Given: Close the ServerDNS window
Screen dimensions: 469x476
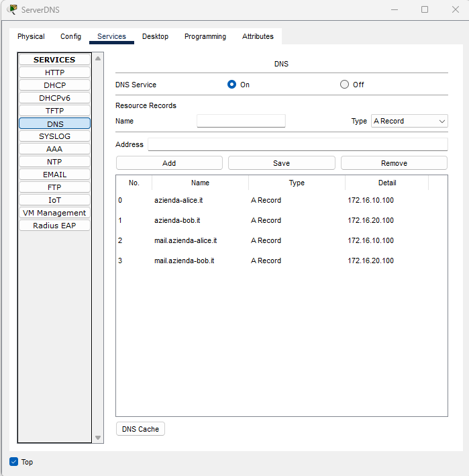Looking at the screenshot, I should [x=456, y=9].
